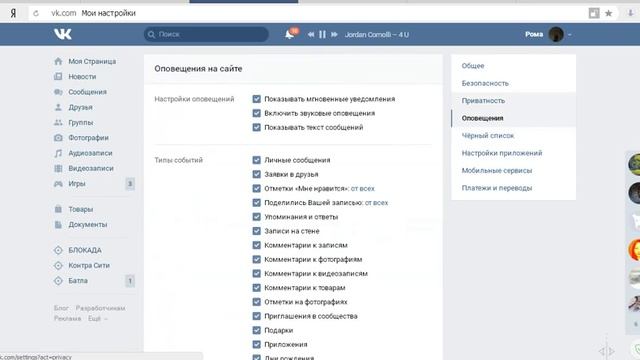
Task: Toggle Комментарии к видеозаписям checkbox
Action: (256, 273)
